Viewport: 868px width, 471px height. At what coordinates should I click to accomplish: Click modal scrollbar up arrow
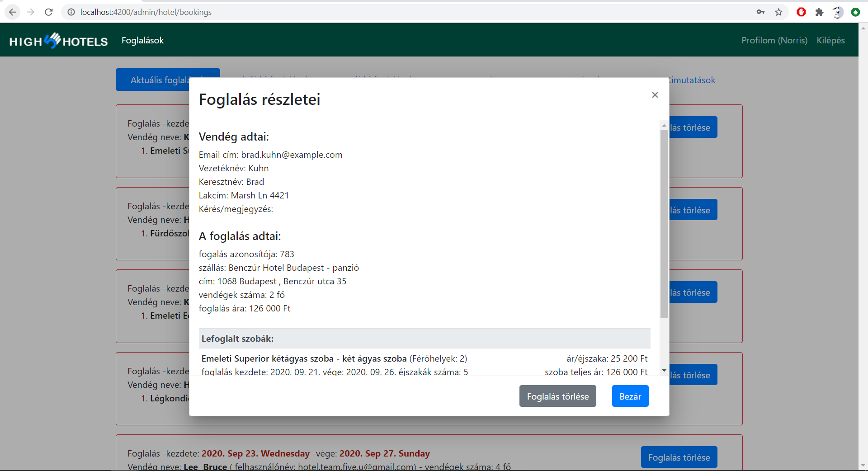[664, 125]
